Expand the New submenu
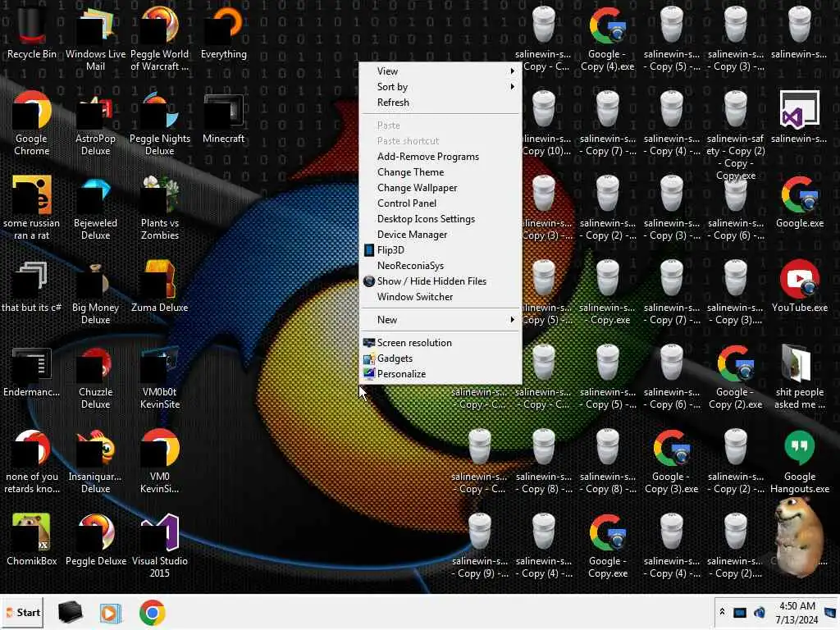 441,320
